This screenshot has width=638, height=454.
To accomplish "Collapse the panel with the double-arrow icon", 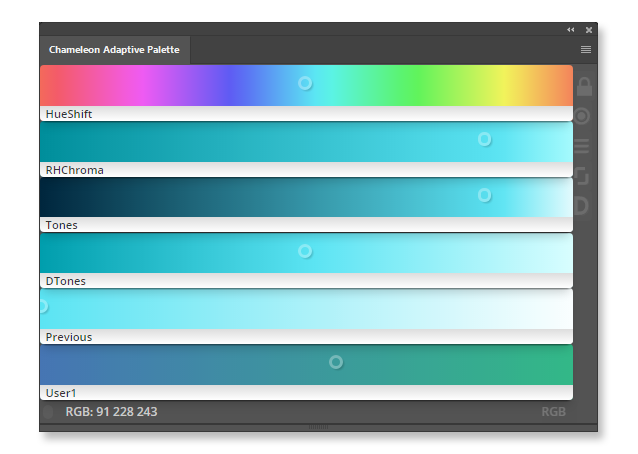I will coord(571,30).
